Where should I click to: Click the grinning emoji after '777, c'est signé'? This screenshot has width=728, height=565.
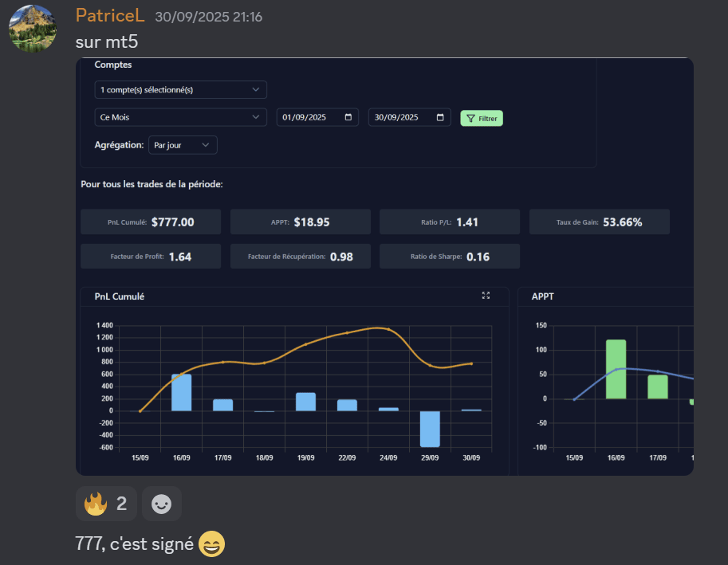[x=211, y=544]
